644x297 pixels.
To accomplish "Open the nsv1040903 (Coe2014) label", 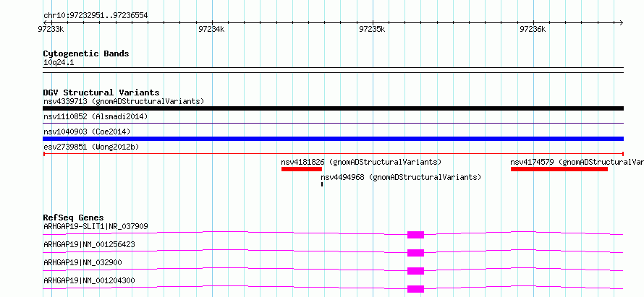I will [x=87, y=132].
